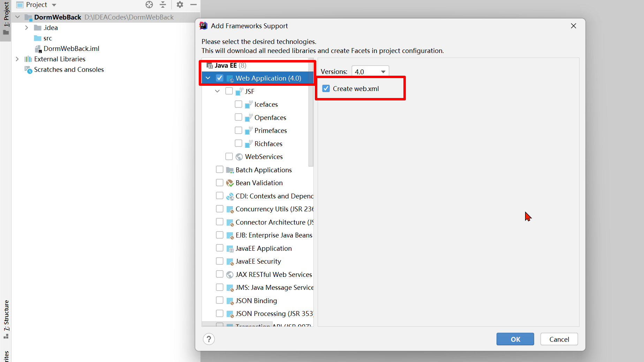Check Batch Applications checkbox
The image size is (644, 362).
pos(220,169)
